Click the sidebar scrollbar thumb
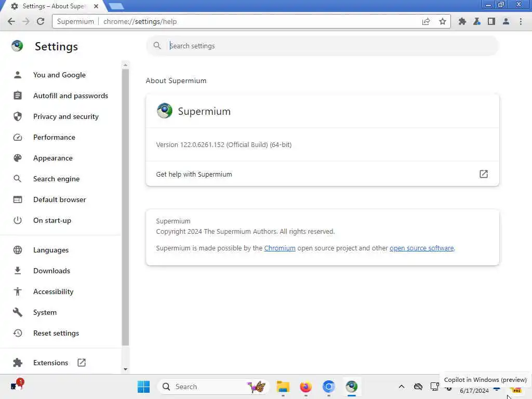The width and height of the screenshot is (532, 399). pyautogui.click(x=126, y=207)
